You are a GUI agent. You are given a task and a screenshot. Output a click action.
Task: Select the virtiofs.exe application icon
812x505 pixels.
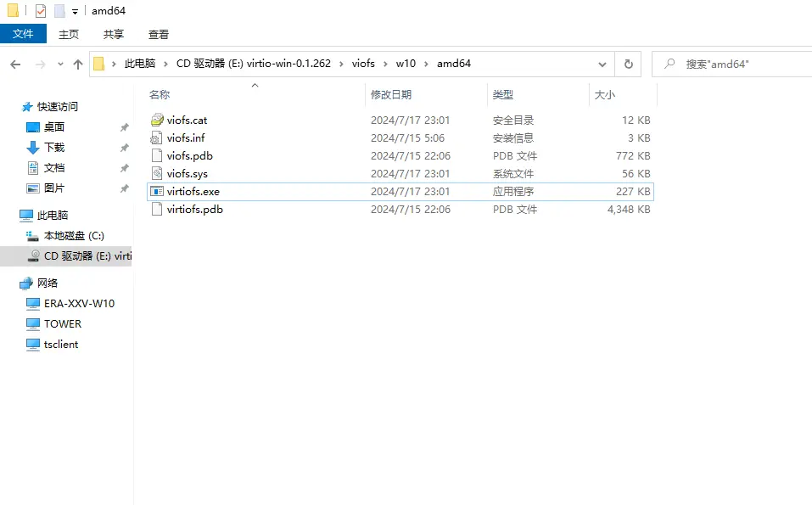point(156,192)
